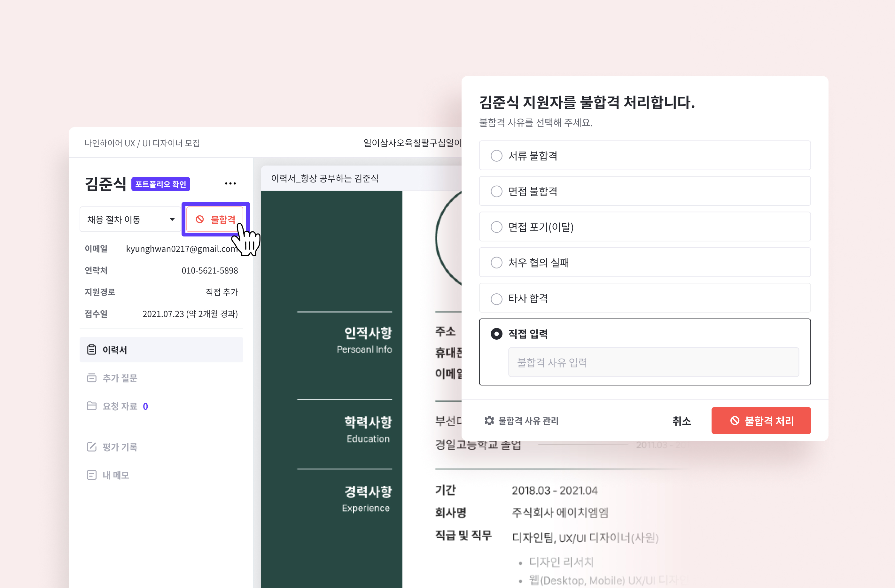Click the 내 메모 note icon

(x=91, y=475)
